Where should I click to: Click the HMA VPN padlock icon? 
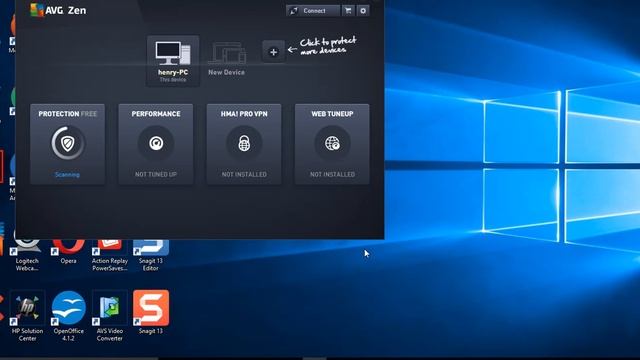pyautogui.click(x=244, y=143)
